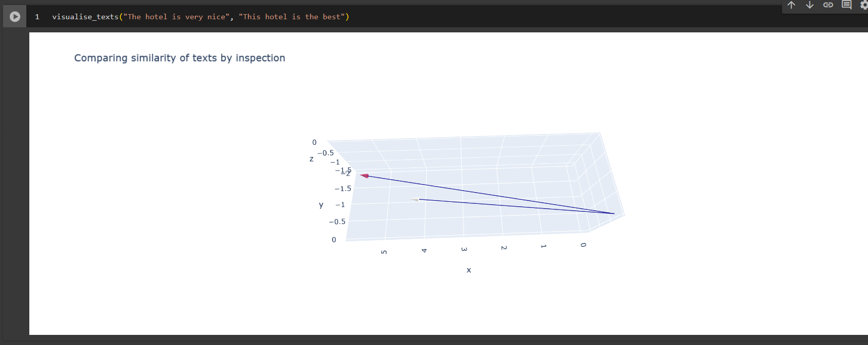Click the string "This hotel is the best"
Screen dimensions: 868x345
pos(292,17)
